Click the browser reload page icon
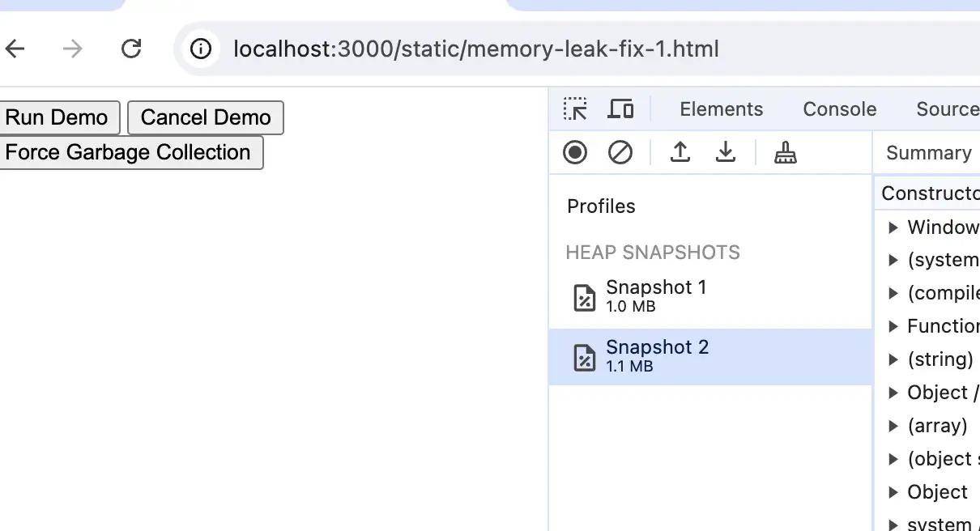Screen dimensions: 980x531 131,49
